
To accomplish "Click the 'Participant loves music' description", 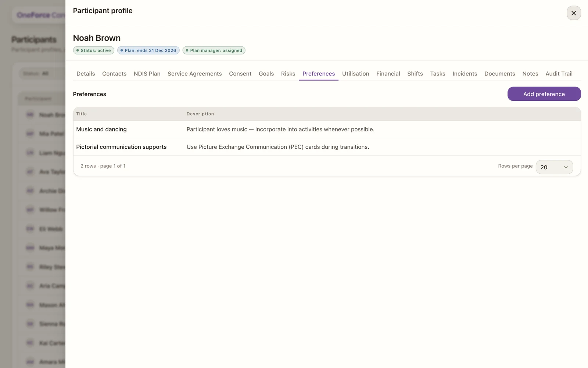I will point(280,129).
